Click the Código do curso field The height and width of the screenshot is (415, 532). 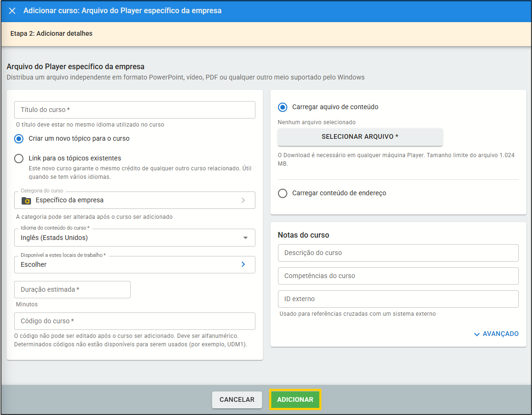coord(135,321)
